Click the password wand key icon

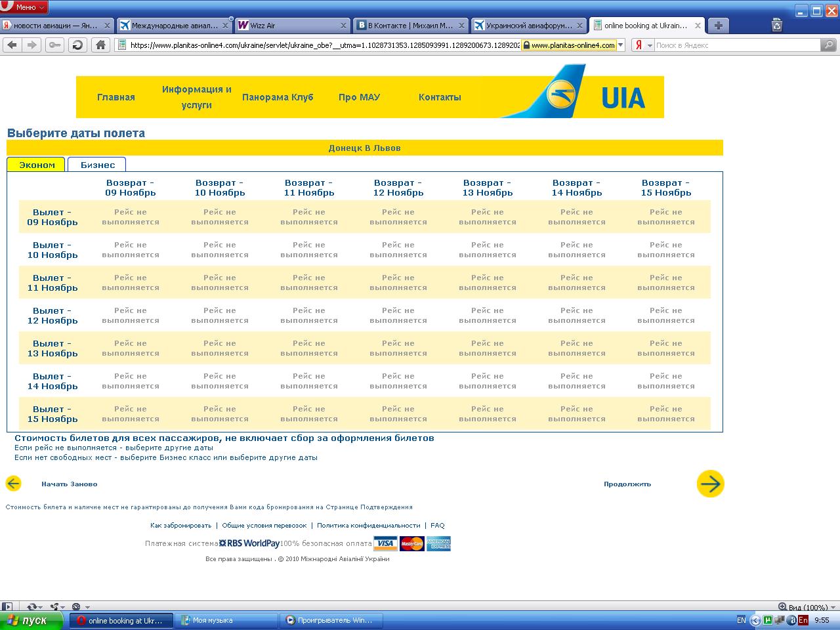coord(54,45)
